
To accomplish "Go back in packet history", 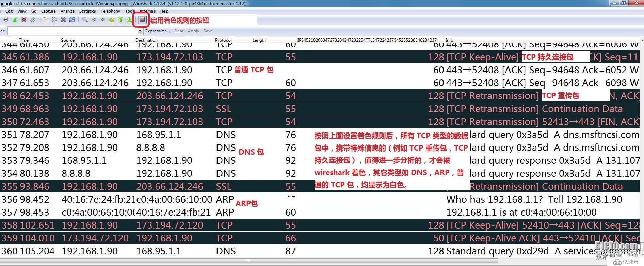I will coord(94,20).
